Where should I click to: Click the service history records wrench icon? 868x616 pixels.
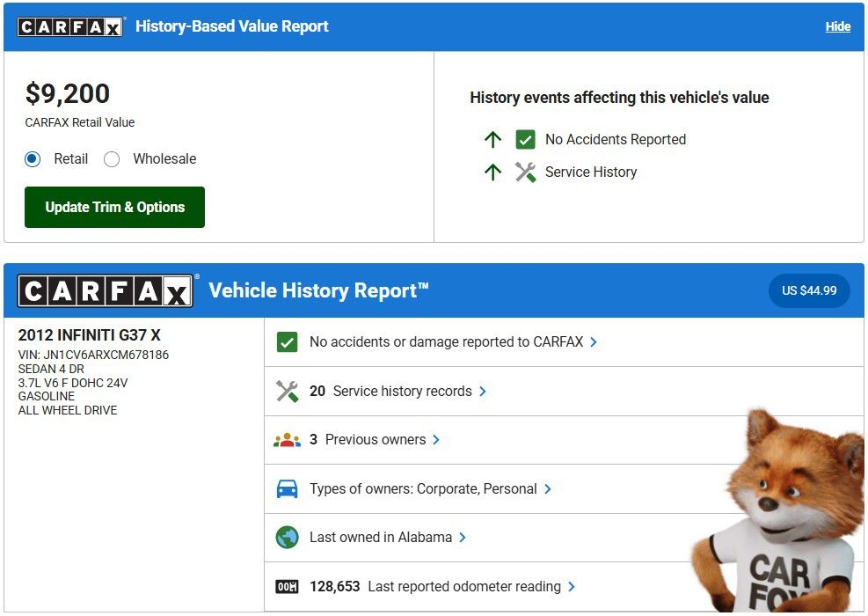pyautogui.click(x=287, y=392)
